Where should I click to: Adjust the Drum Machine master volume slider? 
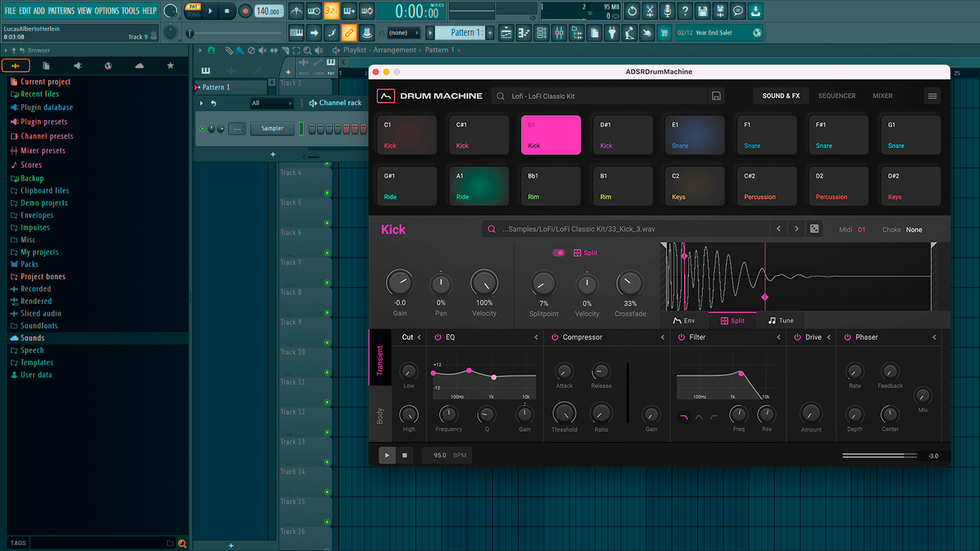click(x=880, y=456)
